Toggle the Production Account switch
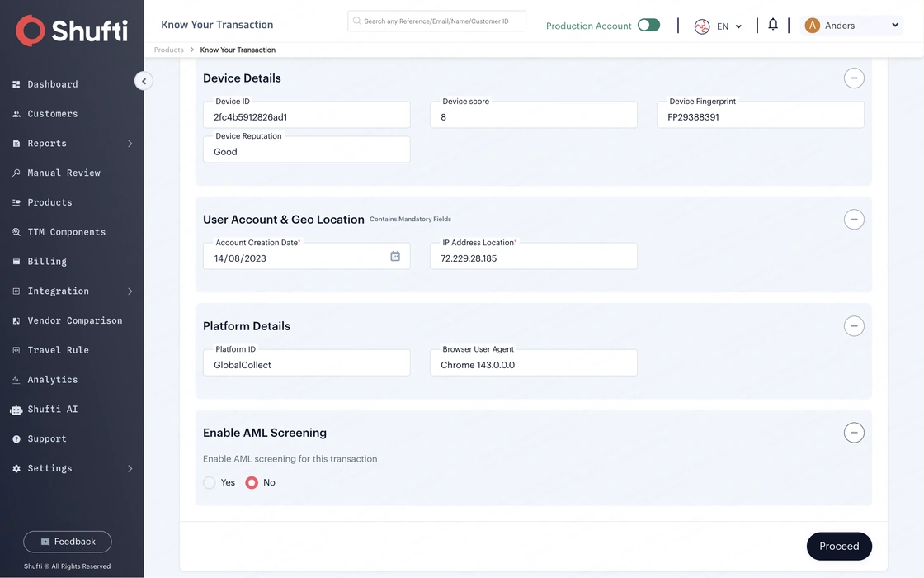 click(648, 26)
